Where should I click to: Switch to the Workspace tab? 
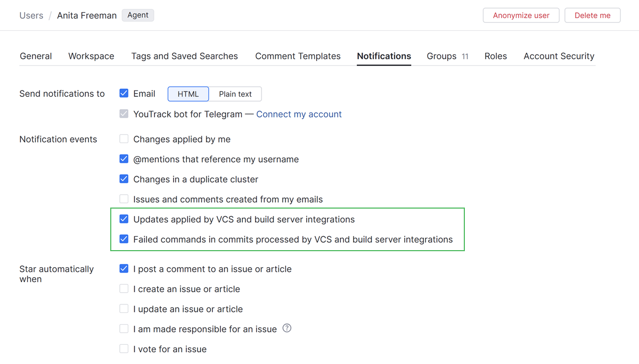[x=91, y=56]
